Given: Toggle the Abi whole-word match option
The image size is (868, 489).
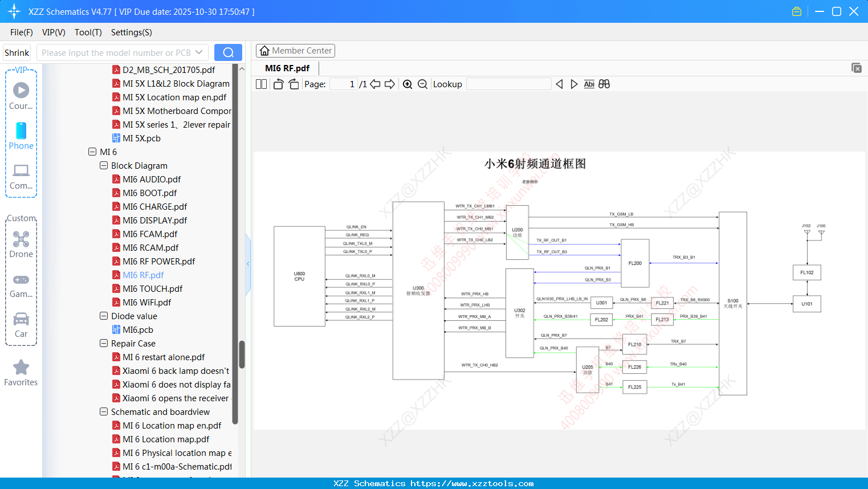Looking at the screenshot, I should pos(589,84).
